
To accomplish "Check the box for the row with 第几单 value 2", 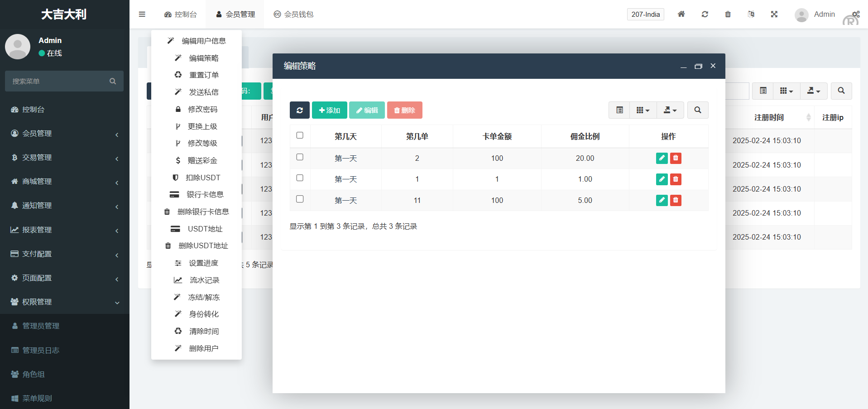I will [300, 157].
